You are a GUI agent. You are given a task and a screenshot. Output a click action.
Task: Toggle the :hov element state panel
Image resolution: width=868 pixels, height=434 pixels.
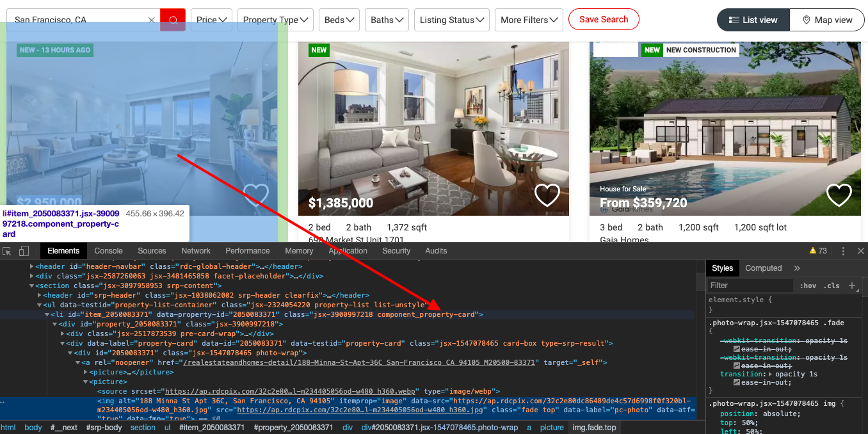click(808, 285)
